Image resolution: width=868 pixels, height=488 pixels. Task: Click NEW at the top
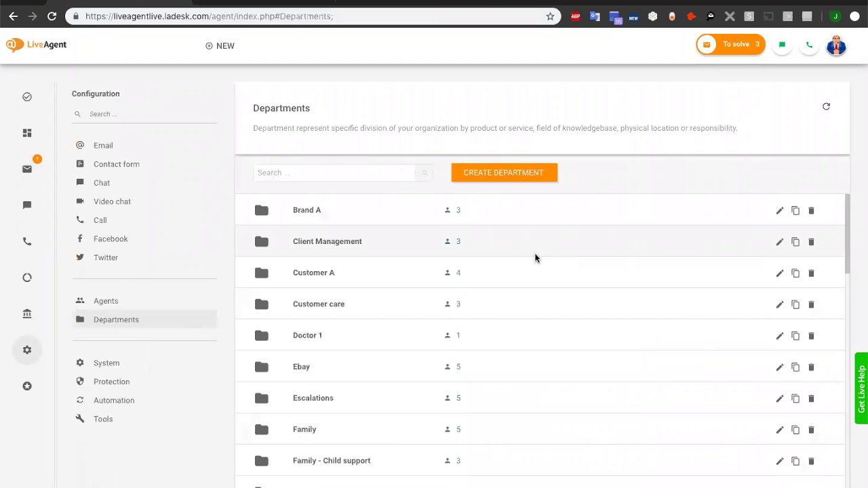coord(220,46)
